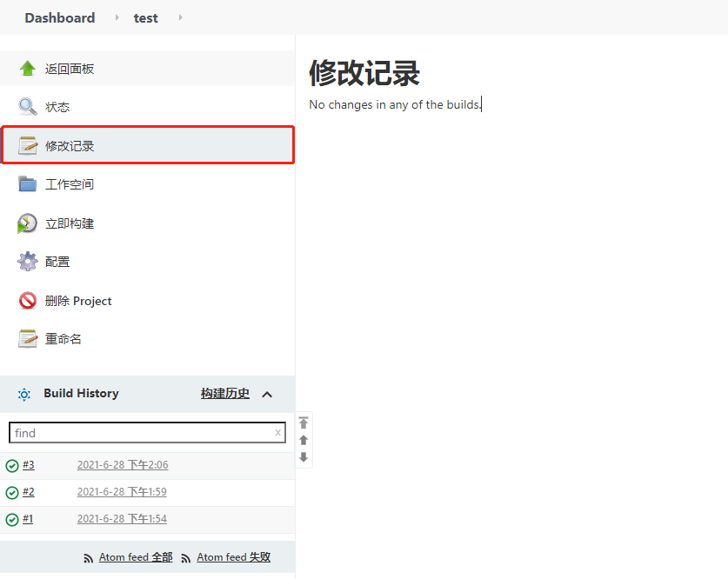This screenshot has width=728, height=579.
Task: Open the 构建历史 trend link
Action: (x=225, y=394)
